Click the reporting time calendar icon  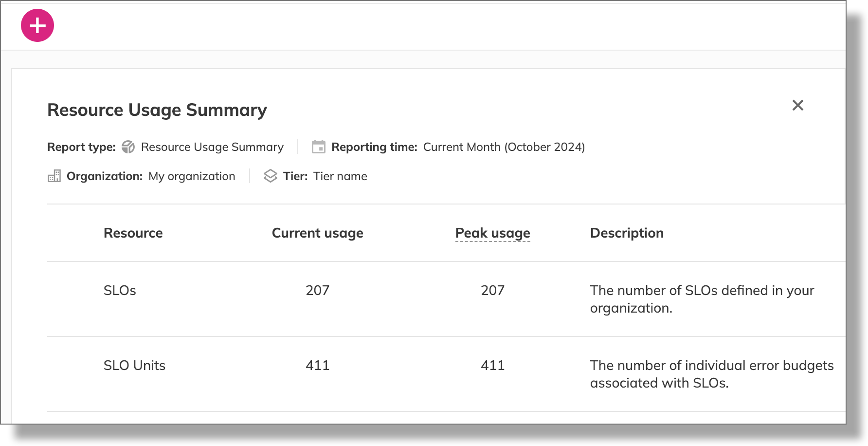tap(319, 147)
